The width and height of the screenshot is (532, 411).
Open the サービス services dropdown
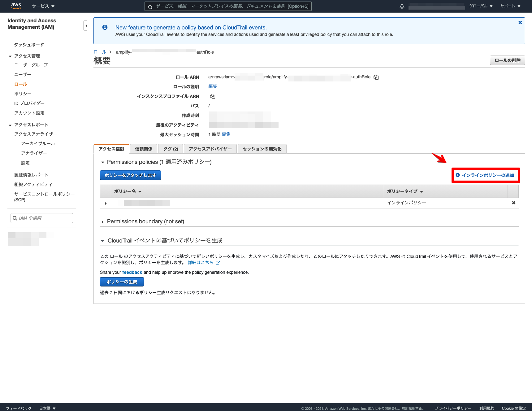(43, 6)
